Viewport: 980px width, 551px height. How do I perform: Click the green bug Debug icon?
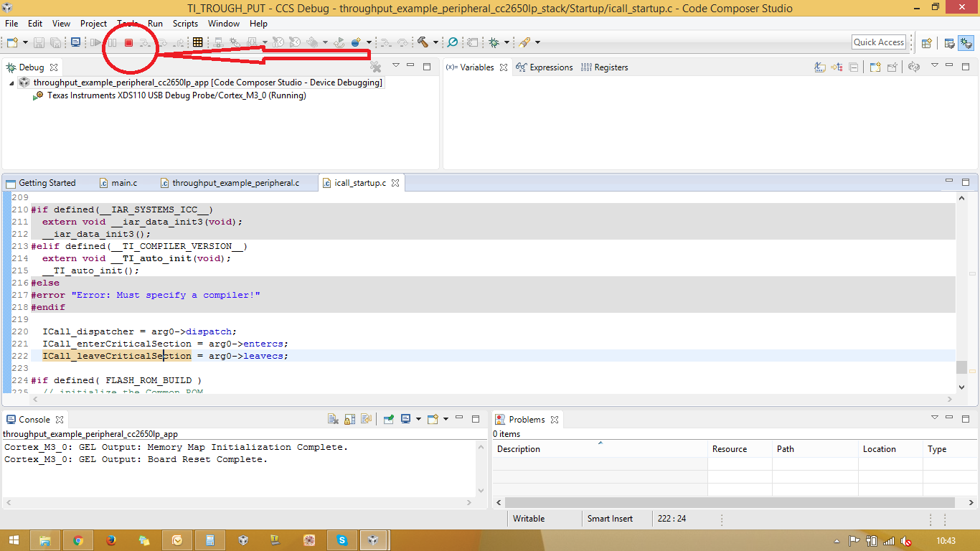(x=494, y=43)
